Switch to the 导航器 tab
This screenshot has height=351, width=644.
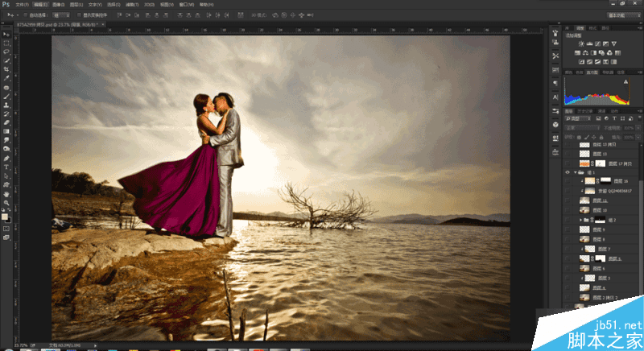[x=608, y=72]
